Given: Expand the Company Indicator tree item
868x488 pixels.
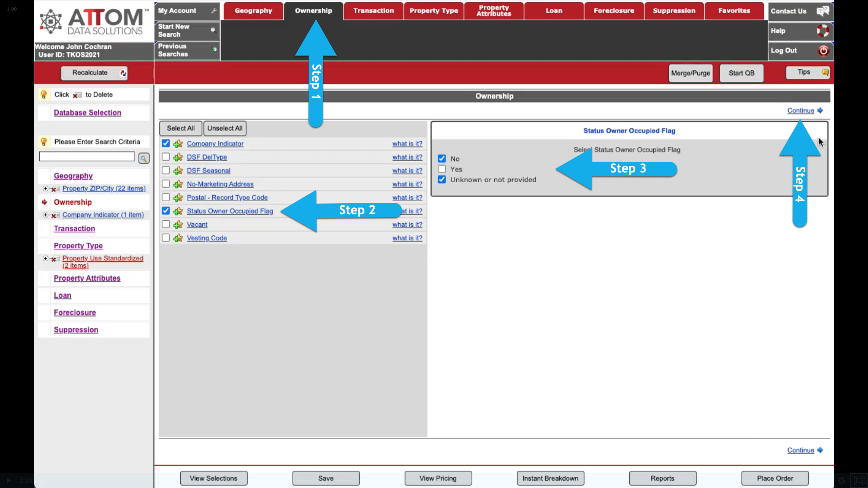Looking at the screenshot, I should tap(46, 215).
